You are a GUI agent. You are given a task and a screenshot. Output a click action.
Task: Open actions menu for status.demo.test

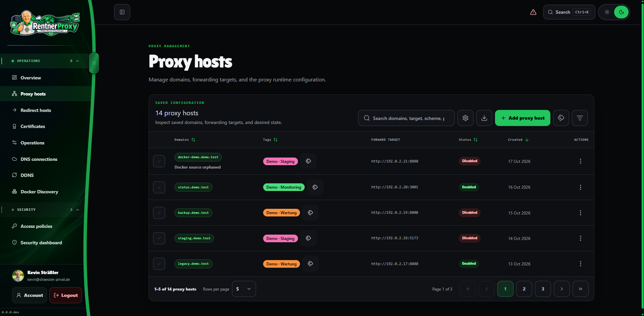(581, 187)
